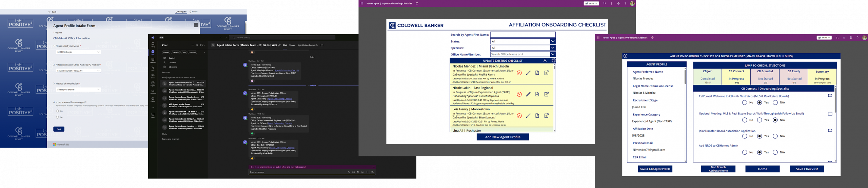868x188 pixels.
Task: Select N/A for Call/Email Welcome to CB
Action: tap(775, 102)
